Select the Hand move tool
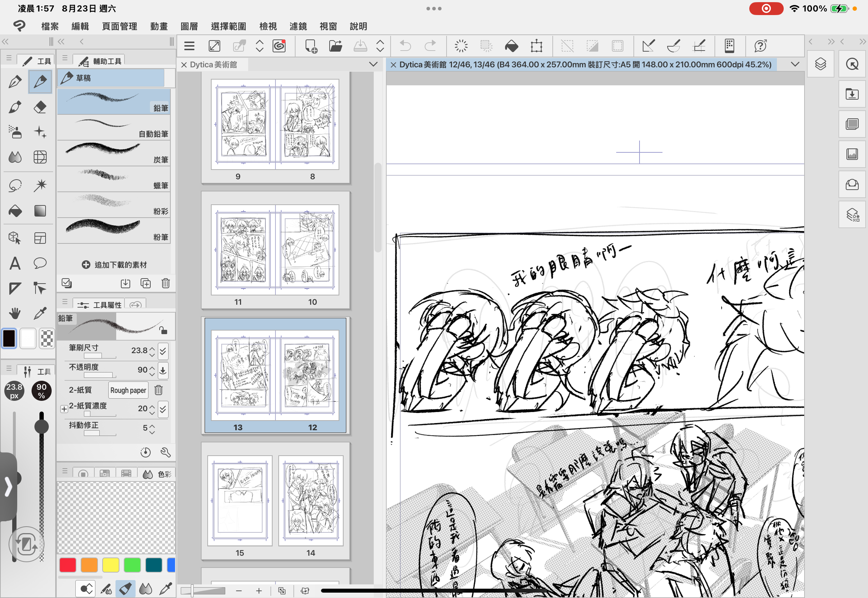Viewport: 868px width, 598px height. (x=15, y=313)
